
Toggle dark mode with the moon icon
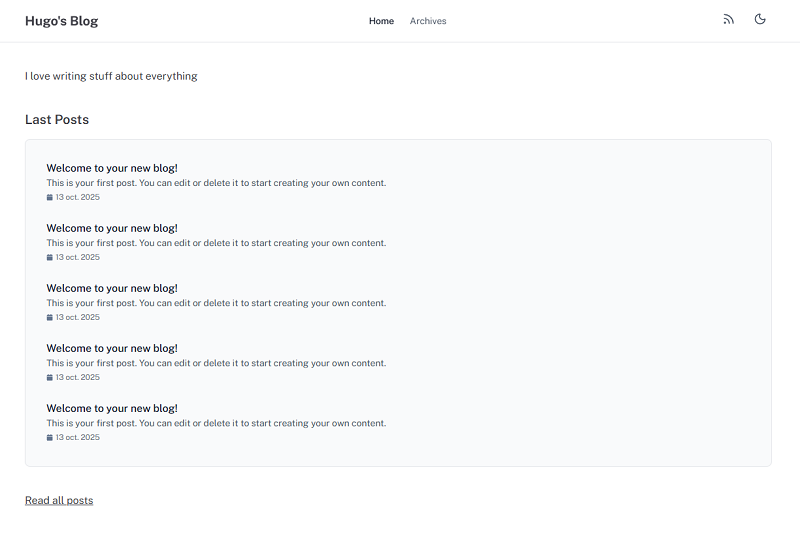pyautogui.click(x=760, y=19)
